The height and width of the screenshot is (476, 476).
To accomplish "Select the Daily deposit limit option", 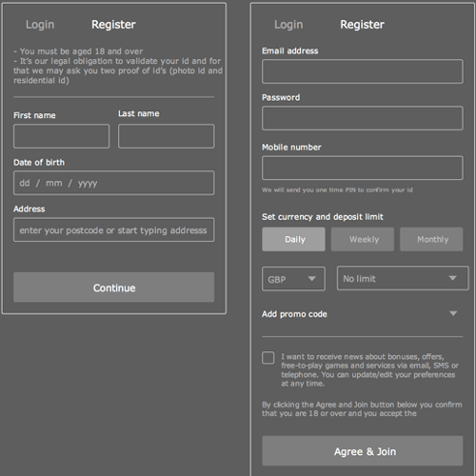I will [x=293, y=239].
